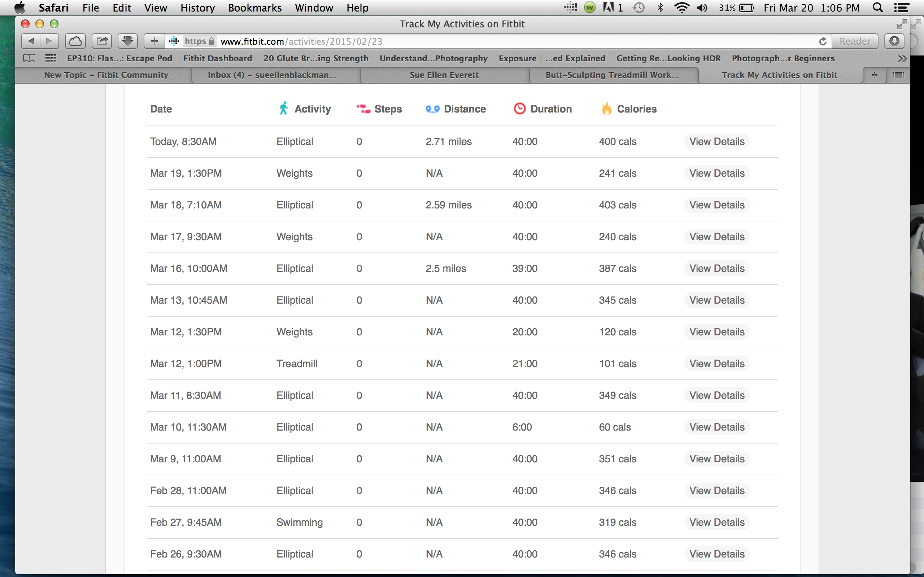This screenshot has height=577, width=924.
Task: Open the History menu
Action: click(197, 8)
